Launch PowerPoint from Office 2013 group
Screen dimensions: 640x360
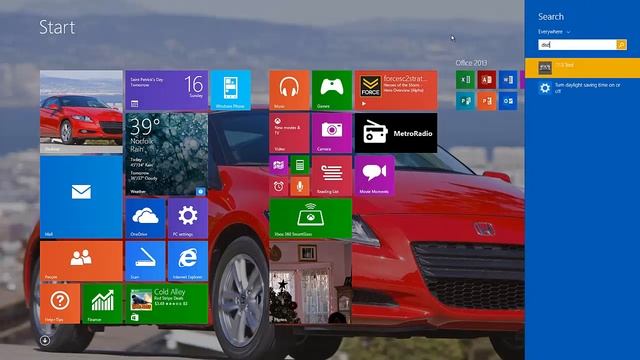click(x=487, y=101)
